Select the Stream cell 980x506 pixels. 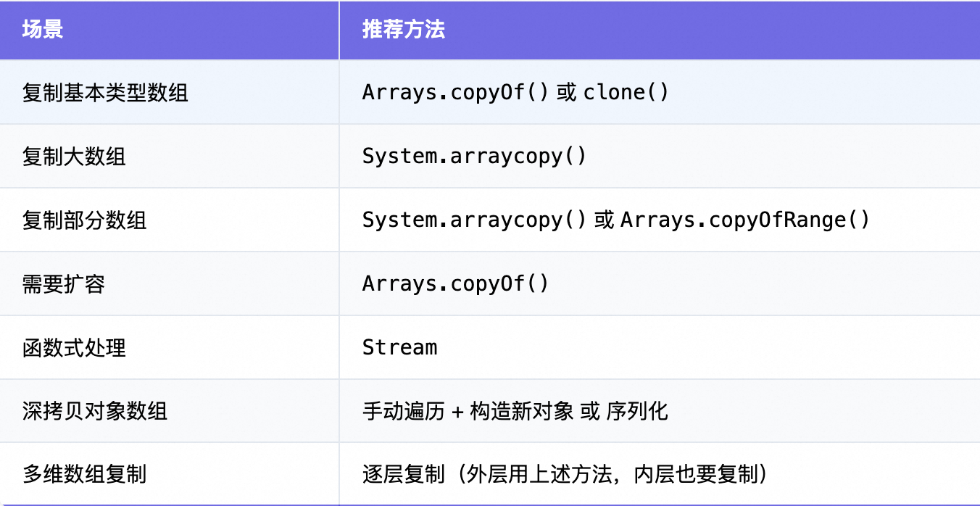click(x=660, y=347)
